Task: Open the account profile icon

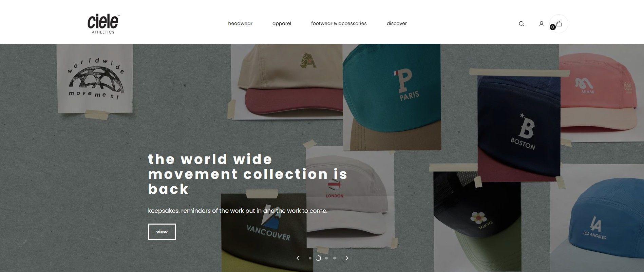Action: 542,24
